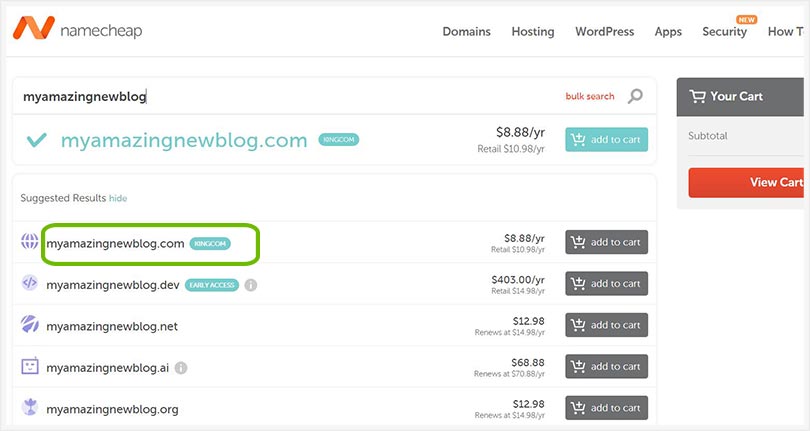Screen dimensions: 810x431
Task: Click the large myamazingnewblog.com result text
Action: pyautogui.click(x=184, y=140)
